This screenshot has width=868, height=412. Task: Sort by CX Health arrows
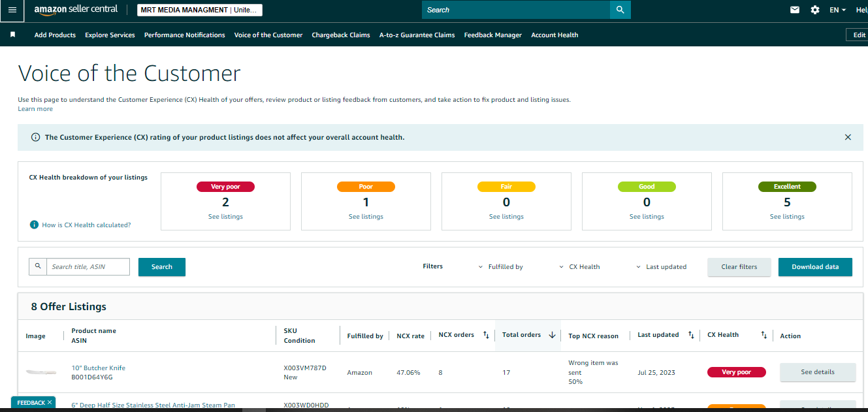764,335
